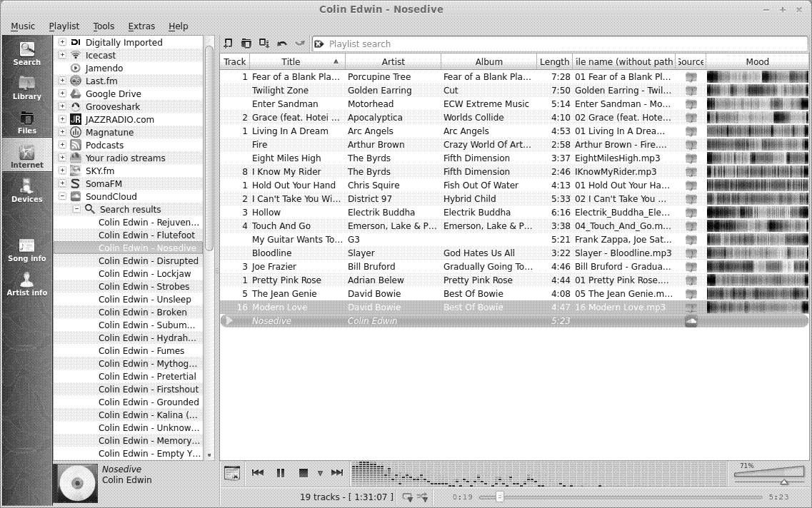Expand the JAZZRADIO.com node
The height and width of the screenshot is (508, 812).
click(62, 119)
